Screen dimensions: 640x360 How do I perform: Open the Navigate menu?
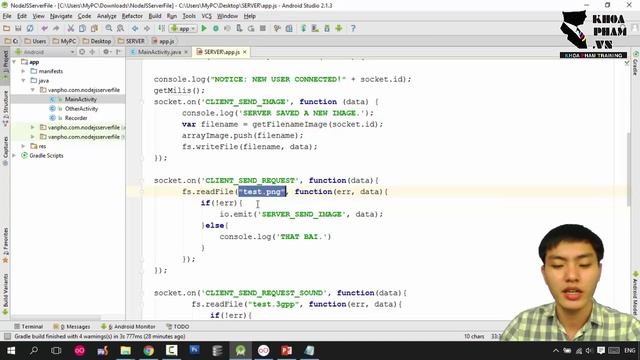tap(61, 16)
